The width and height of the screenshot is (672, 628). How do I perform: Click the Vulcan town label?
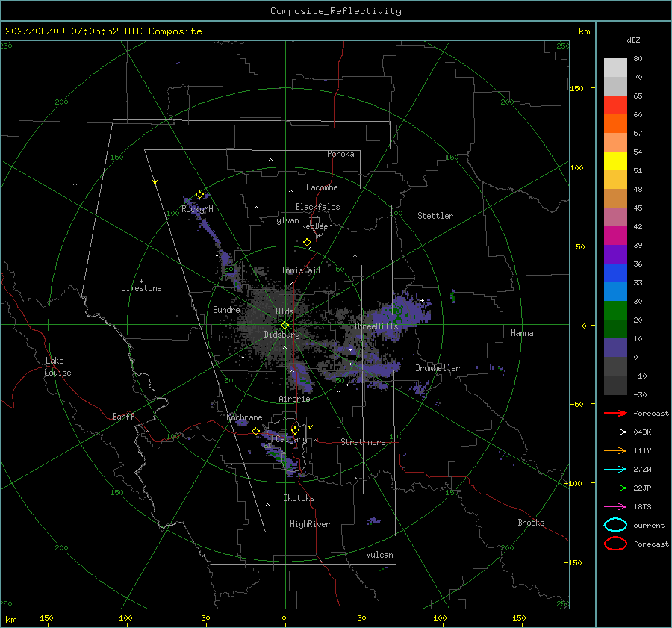[x=379, y=555]
